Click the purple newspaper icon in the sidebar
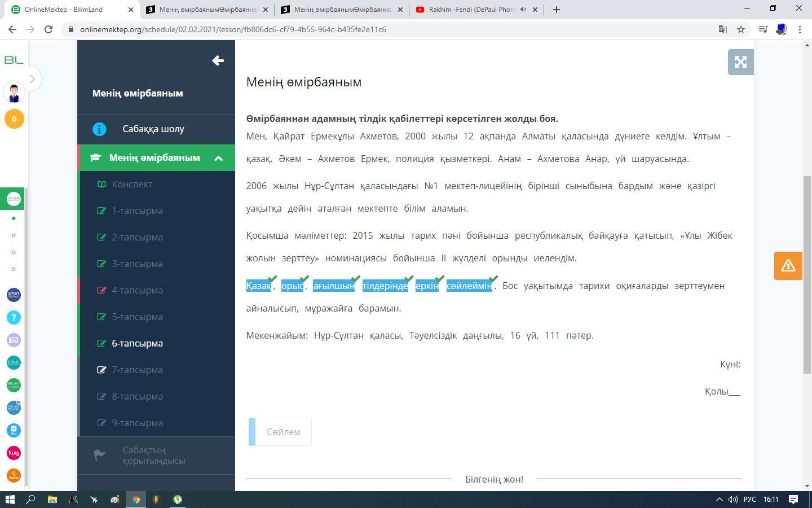 point(14,340)
